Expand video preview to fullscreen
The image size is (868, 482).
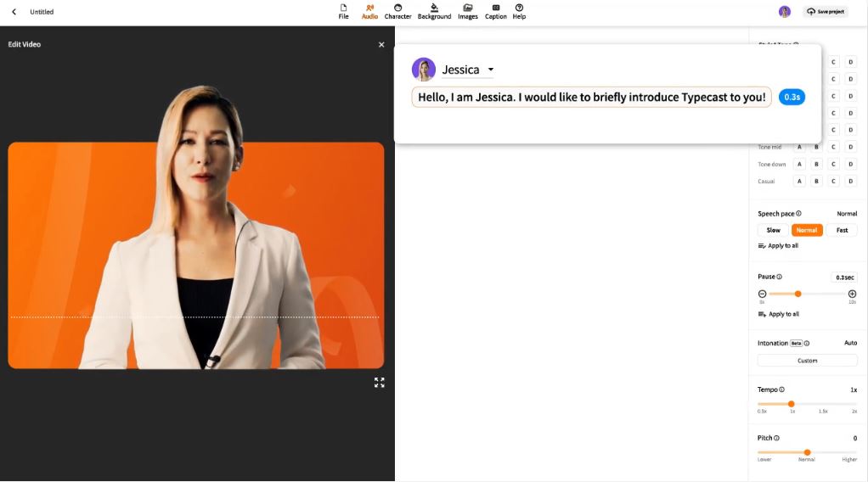coord(379,383)
